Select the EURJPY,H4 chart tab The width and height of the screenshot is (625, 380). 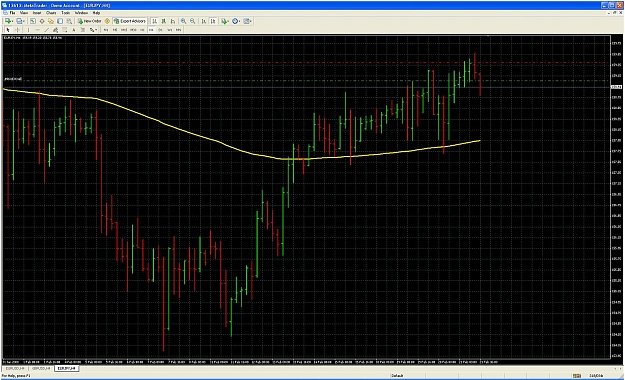67,368
